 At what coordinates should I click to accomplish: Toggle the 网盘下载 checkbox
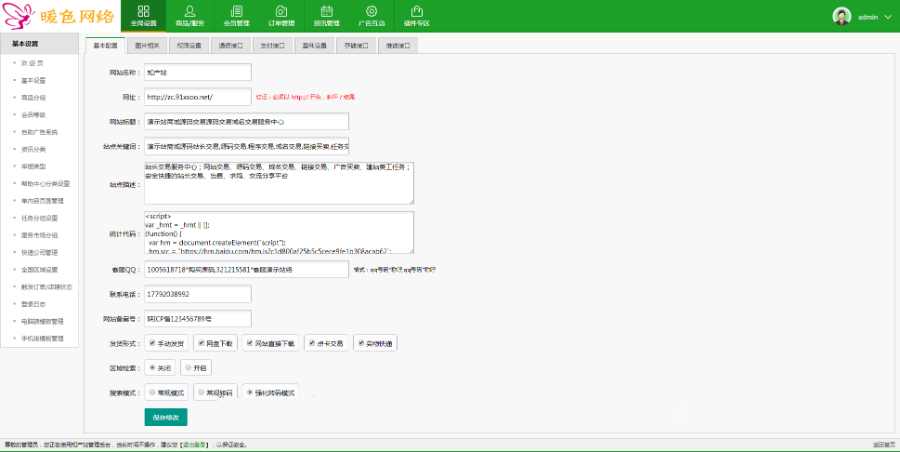tap(202, 343)
